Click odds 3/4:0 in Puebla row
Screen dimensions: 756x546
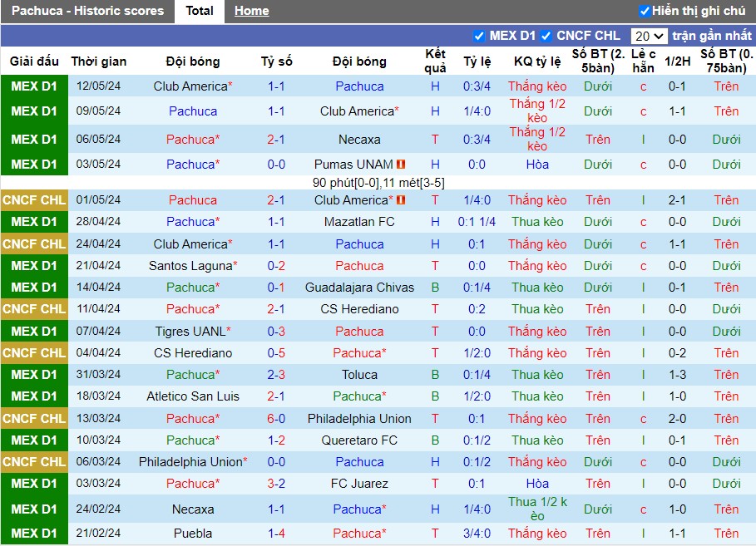click(477, 533)
